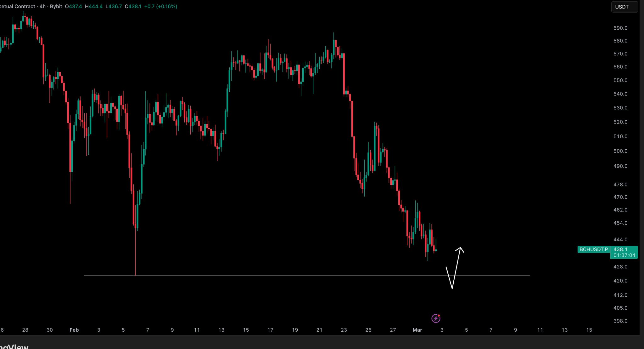The height and width of the screenshot is (349, 644).
Task: Click the 01:37:04 candle countdown timer
Action: pyautogui.click(x=624, y=255)
